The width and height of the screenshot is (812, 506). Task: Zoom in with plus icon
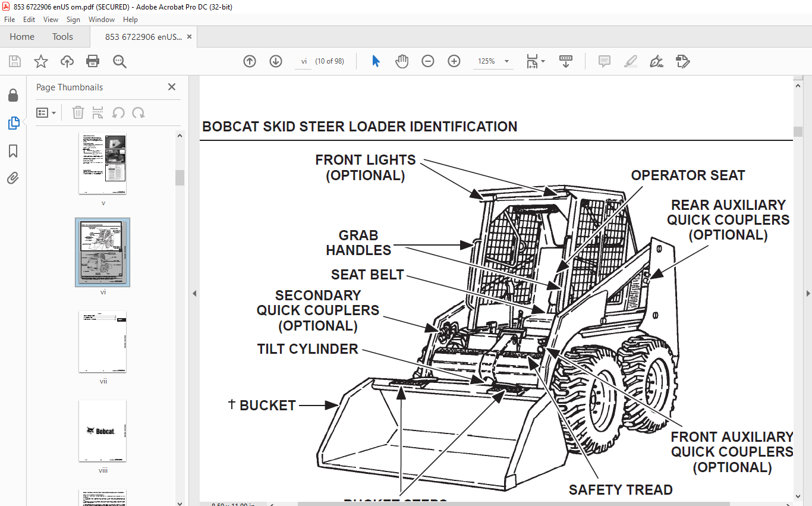(454, 61)
